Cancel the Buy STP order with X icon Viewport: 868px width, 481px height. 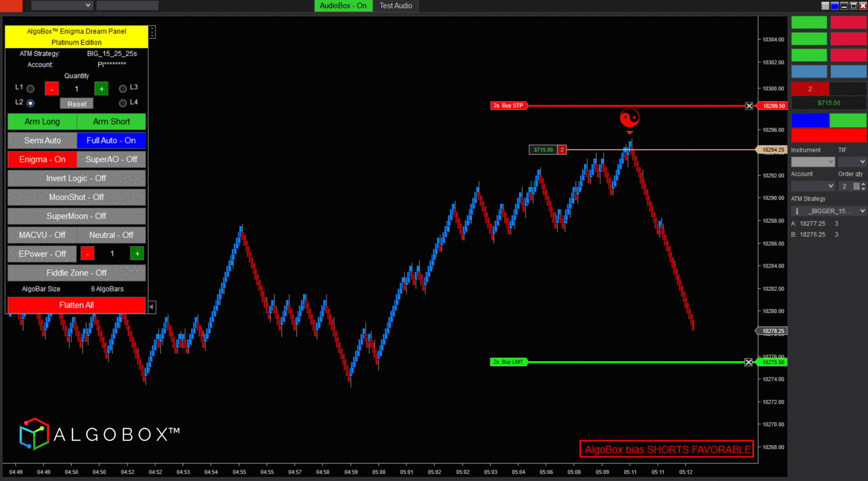pos(749,106)
